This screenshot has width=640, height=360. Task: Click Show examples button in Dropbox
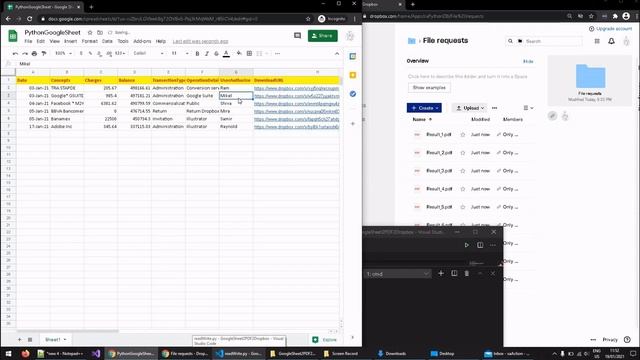(x=429, y=88)
